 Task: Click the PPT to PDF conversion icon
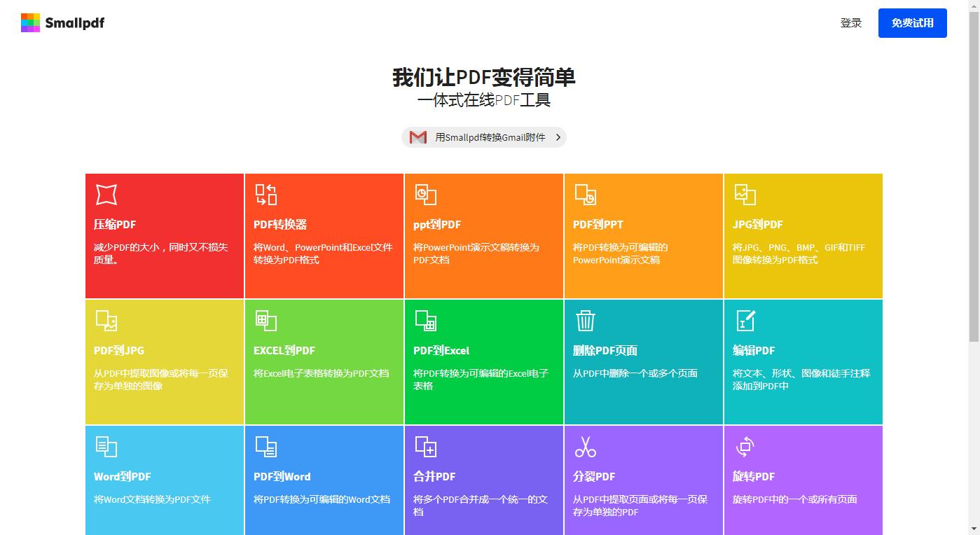pos(425,194)
